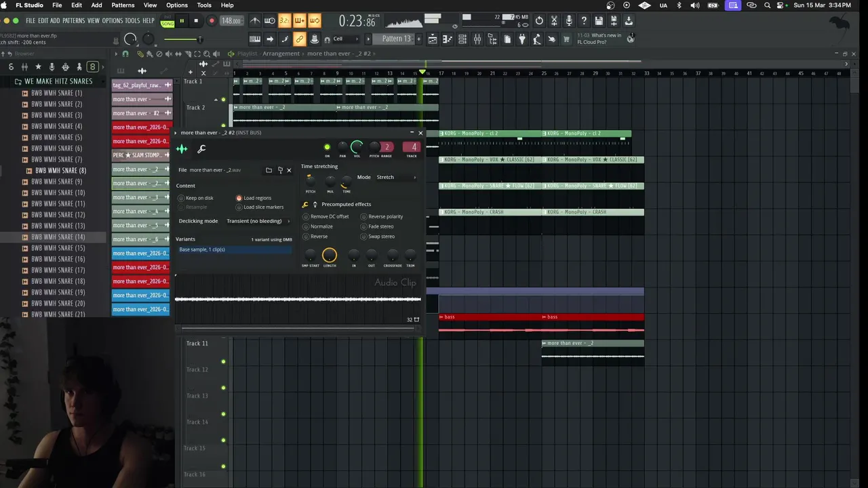The height and width of the screenshot is (488, 868).
Task: Adjust the VOL knob in sampler
Action: coord(357,146)
